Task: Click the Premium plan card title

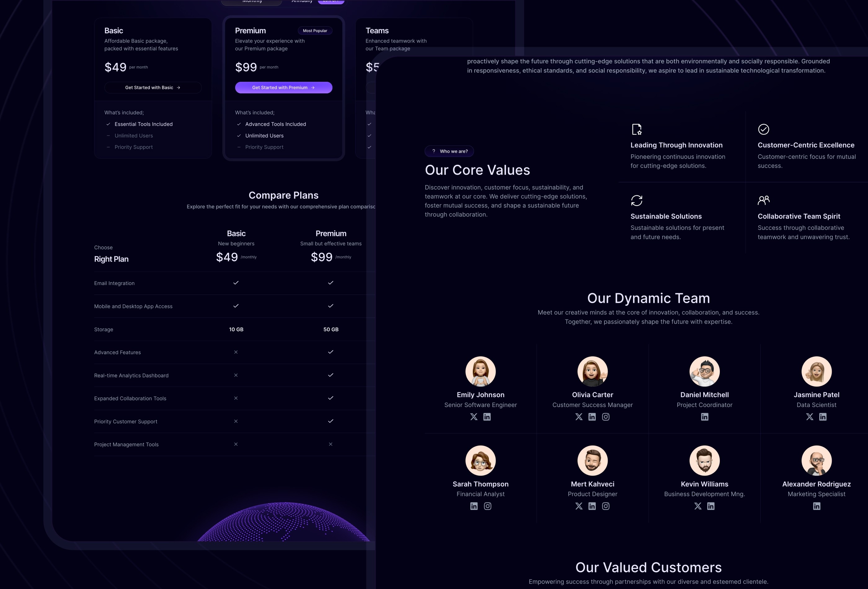Action: (x=250, y=31)
